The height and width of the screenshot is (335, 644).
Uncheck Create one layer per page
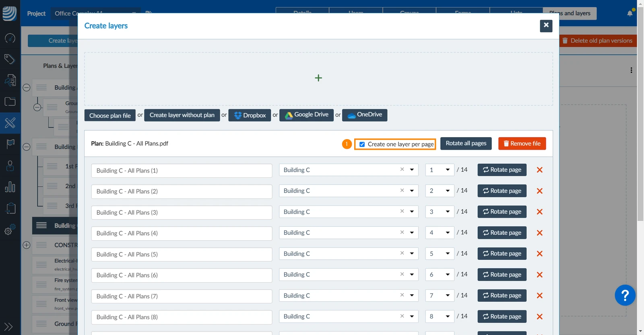(x=362, y=144)
